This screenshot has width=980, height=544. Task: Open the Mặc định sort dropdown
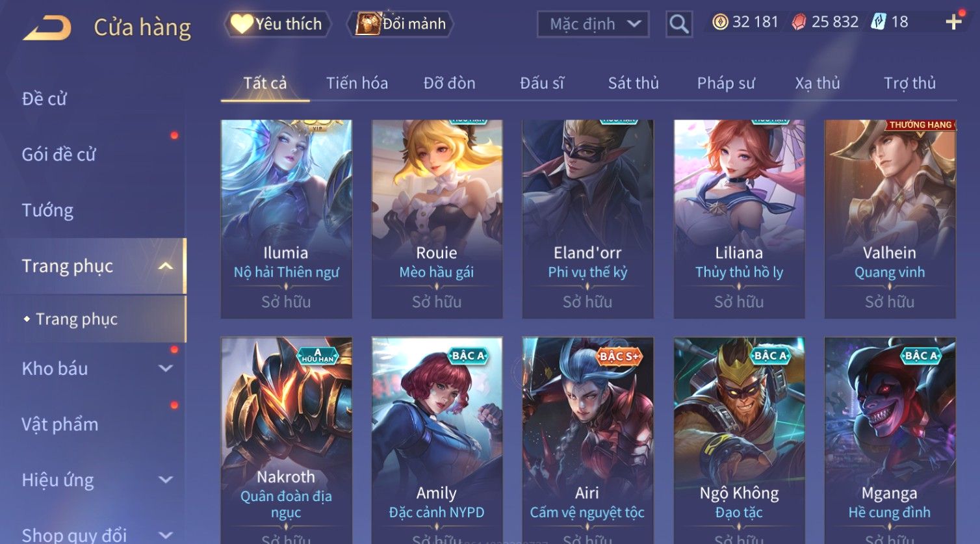593,24
